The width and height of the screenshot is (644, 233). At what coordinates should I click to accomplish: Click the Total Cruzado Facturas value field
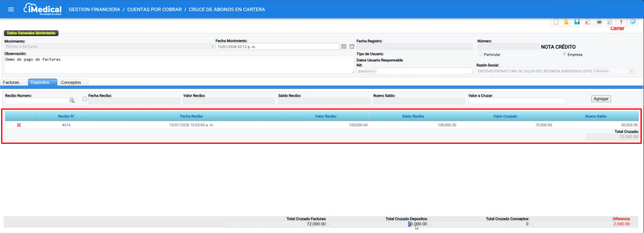click(x=278, y=224)
